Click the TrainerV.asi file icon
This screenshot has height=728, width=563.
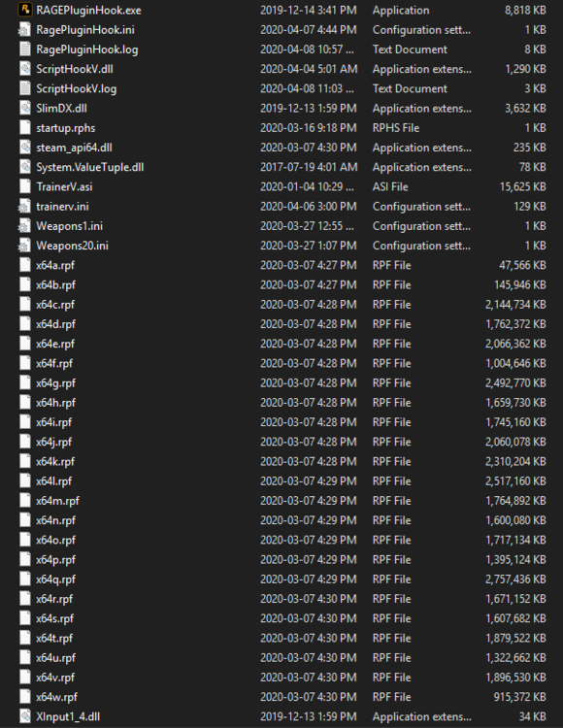tap(25, 186)
